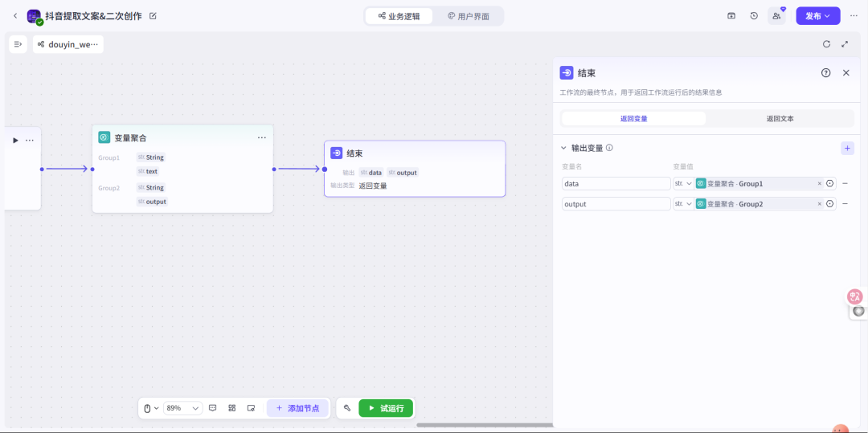The image size is (868, 433).
Task: Switch to the 用户界面 tab
Action: click(x=469, y=16)
